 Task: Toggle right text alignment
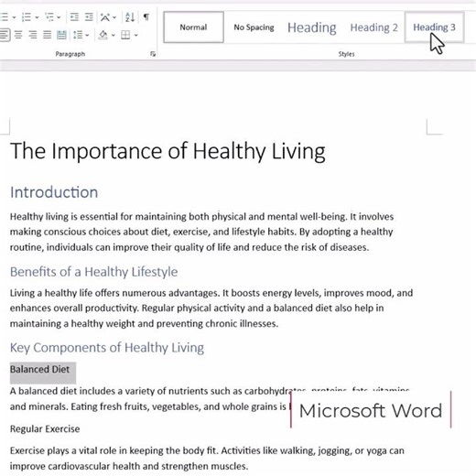point(33,35)
